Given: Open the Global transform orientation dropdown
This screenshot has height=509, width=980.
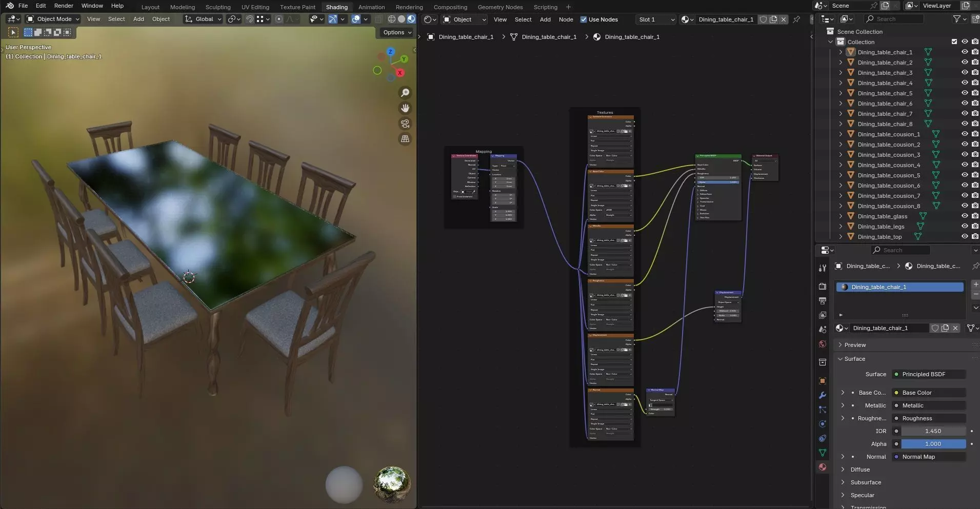Looking at the screenshot, I should [204, 19].
